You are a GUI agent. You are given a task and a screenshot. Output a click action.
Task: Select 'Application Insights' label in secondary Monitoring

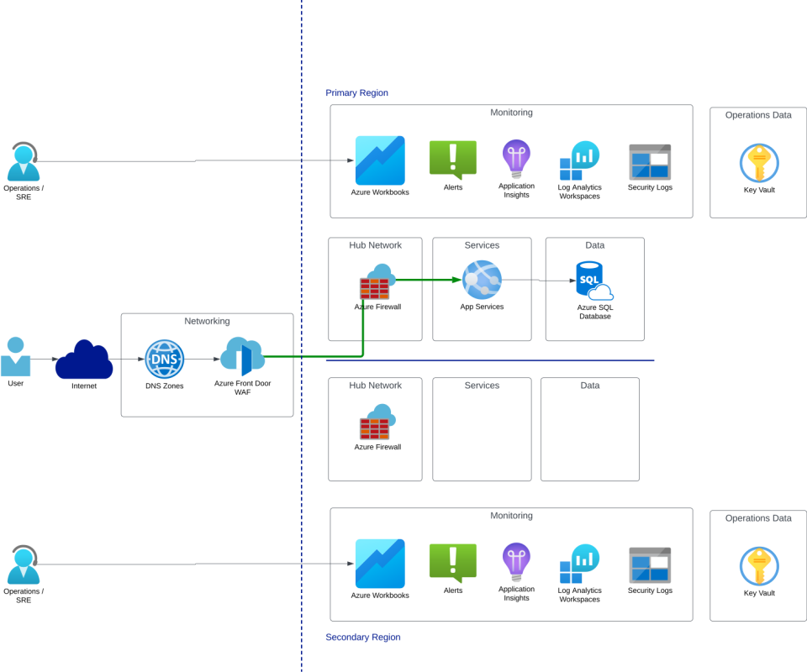click(516, 593)
